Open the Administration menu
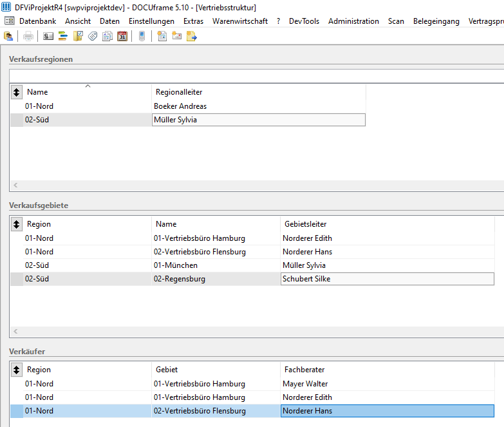This screenshot has width=504, height=427. 353,21
